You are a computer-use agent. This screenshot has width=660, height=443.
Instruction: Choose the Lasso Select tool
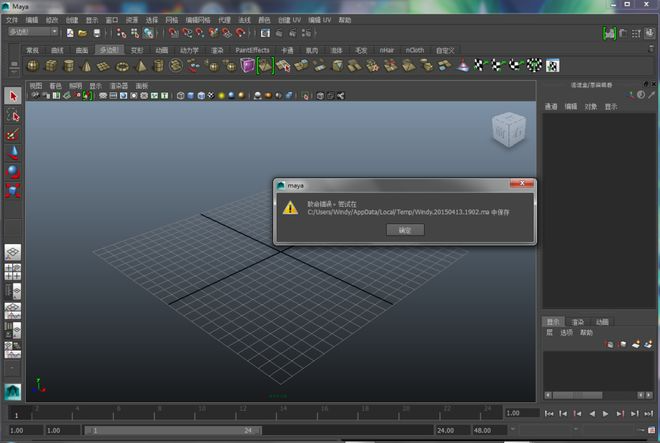tap(13, 115)
